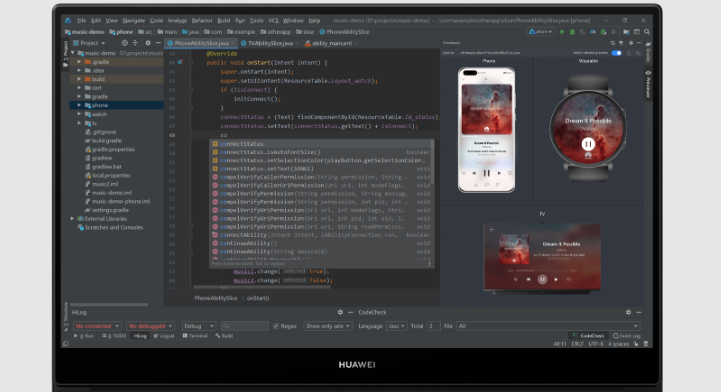This screenshot has height=392, width=721.
Task: Expand External Libraries node
Action: coord(72,219)
